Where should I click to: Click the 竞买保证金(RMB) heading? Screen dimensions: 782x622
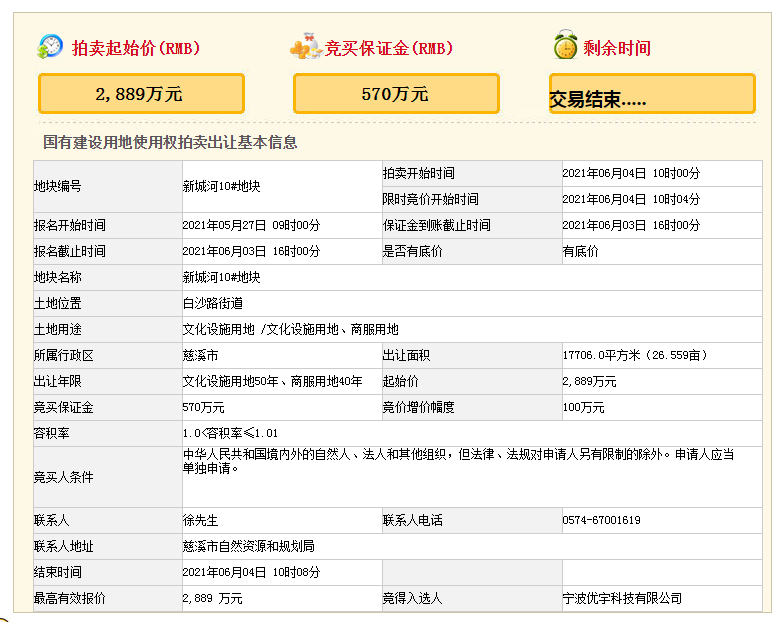pos(389,48)
